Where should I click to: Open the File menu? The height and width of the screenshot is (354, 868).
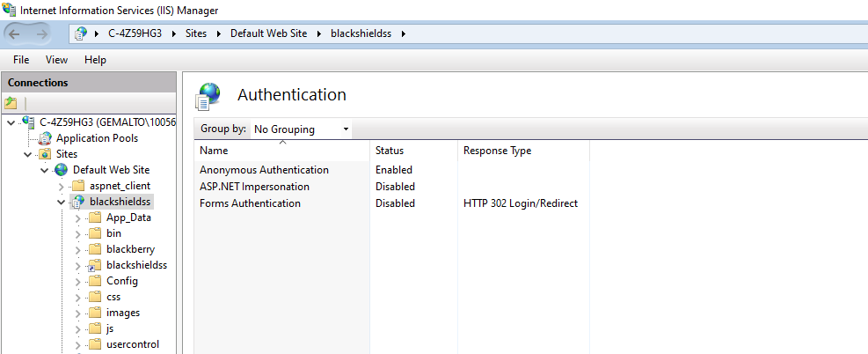[21, 60]
